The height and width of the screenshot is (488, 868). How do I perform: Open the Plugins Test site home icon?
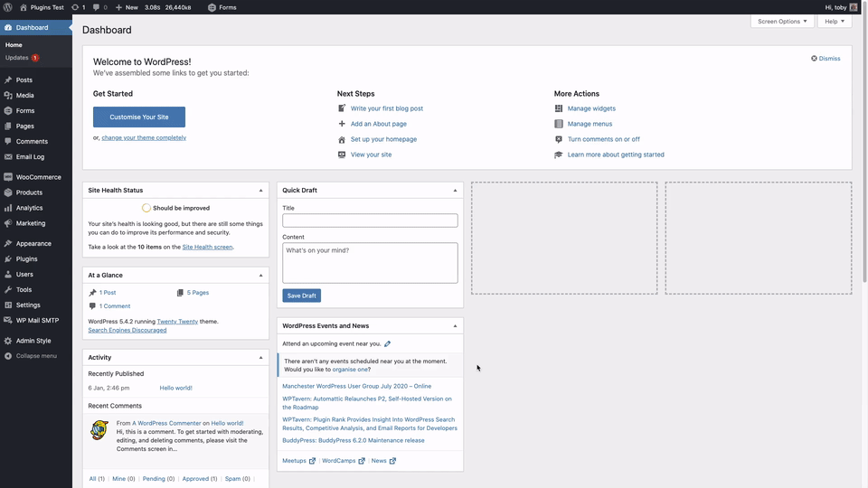click(24, 7)
